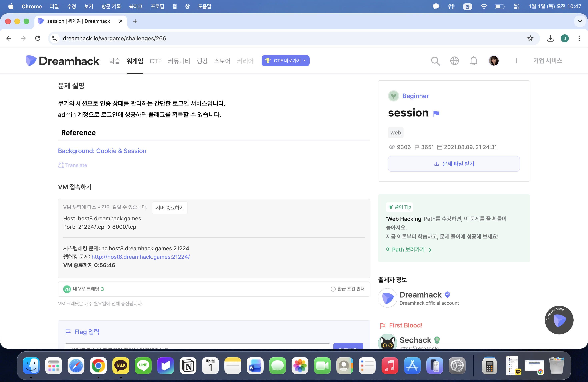Image resolution: width=588 pixels, height=382 pixels.
Task: Download files via 문제 파일 받기
Action: pyautogui.click(x=454, y=164)
